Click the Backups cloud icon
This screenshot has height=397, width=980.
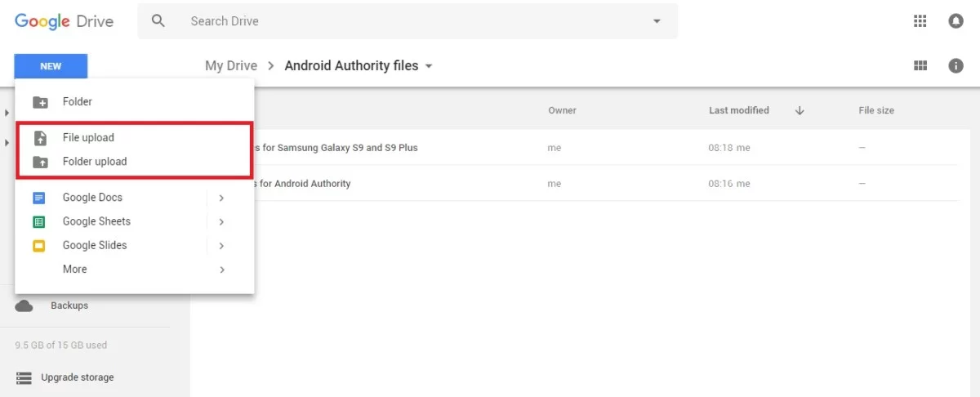tap(24, 306)
